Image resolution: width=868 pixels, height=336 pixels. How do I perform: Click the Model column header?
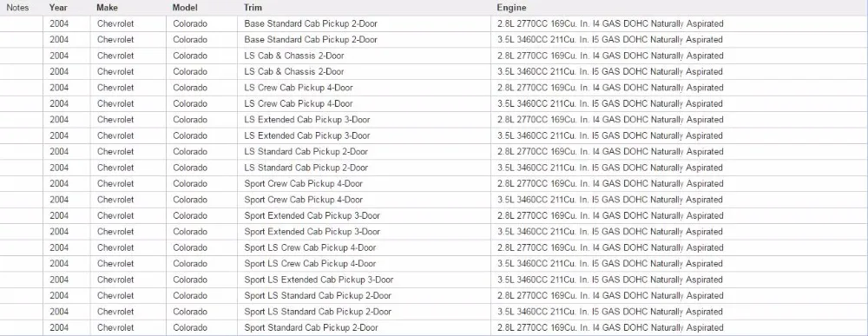185,8
